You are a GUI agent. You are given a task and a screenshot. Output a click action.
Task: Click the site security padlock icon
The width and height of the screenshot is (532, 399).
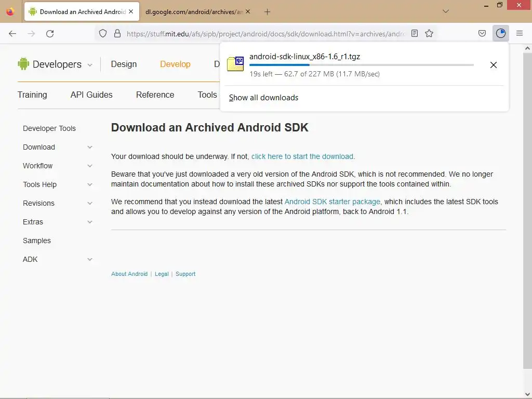pyautogui.click(x=117, y=33)
